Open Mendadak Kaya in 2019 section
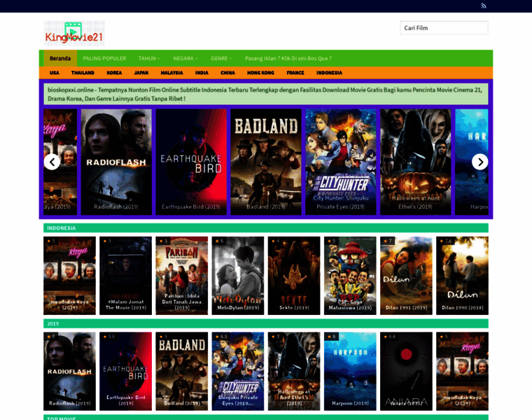 pyautogui.click(x=463, y=371)
